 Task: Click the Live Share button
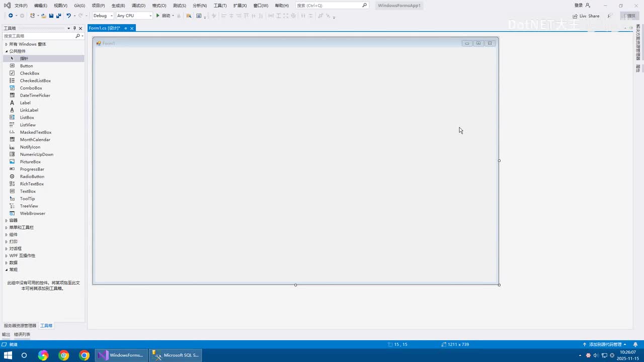(586, 16)
